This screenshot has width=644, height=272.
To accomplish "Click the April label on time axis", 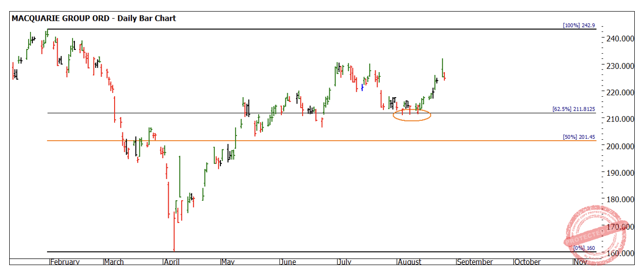I will coord(173,262).
